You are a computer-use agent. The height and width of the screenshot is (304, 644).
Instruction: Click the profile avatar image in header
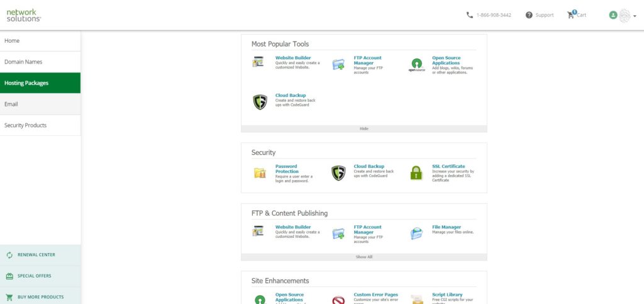pos(625,16)
